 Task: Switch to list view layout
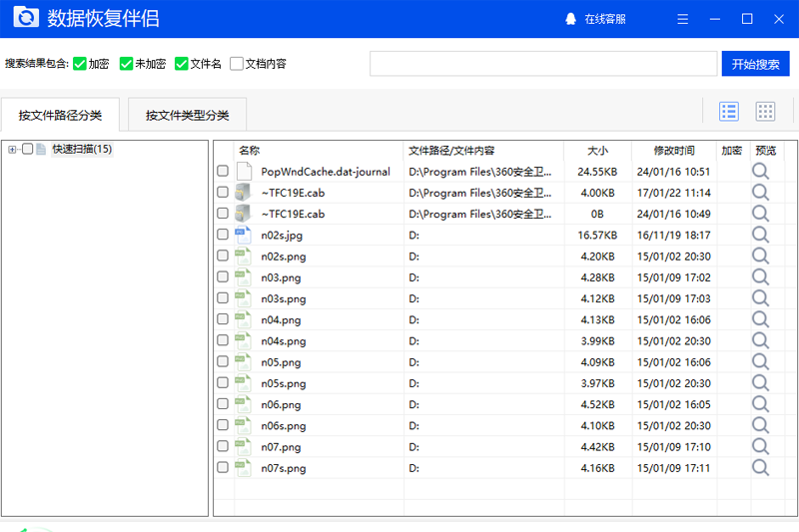pos(729,112)
